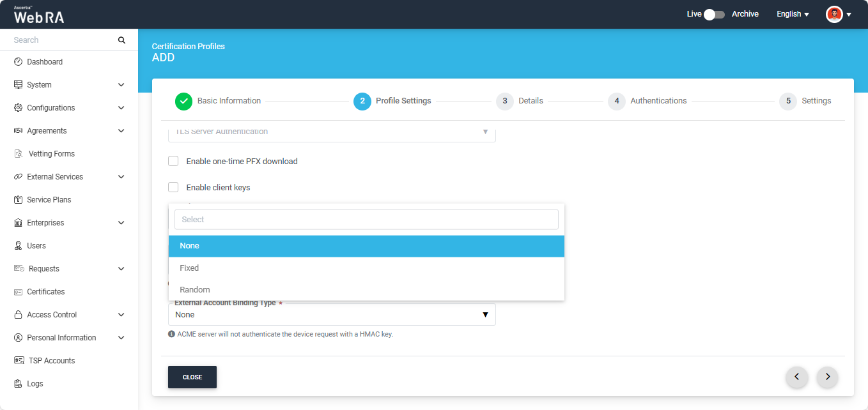Open Service Plans via its icon

pos(18,200)
